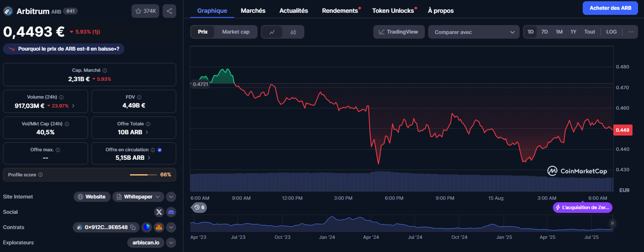Click info icon next to Volume (24h)
Screen dimensions: 644x252
point(61,97)
